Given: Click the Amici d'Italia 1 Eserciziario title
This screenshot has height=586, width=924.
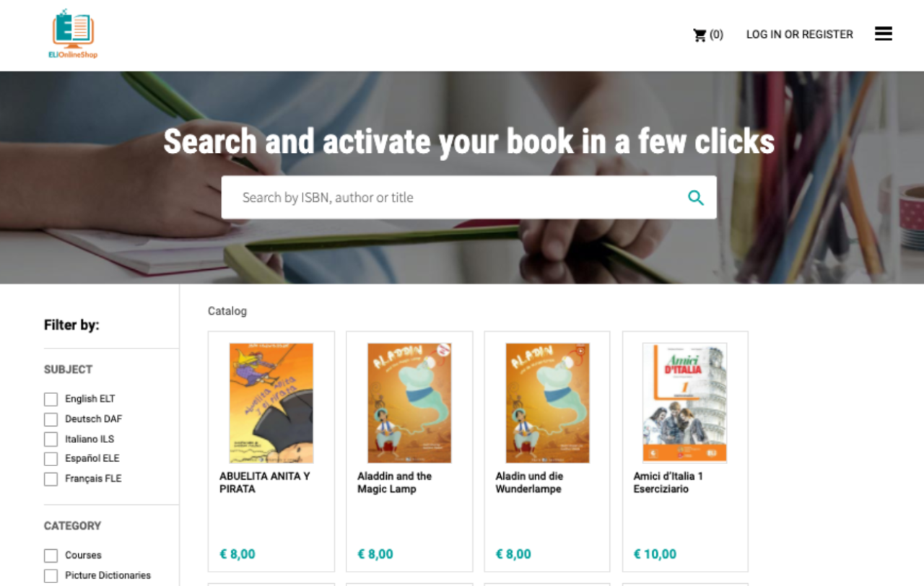Looking at the screenshot, I should [668, 483].
